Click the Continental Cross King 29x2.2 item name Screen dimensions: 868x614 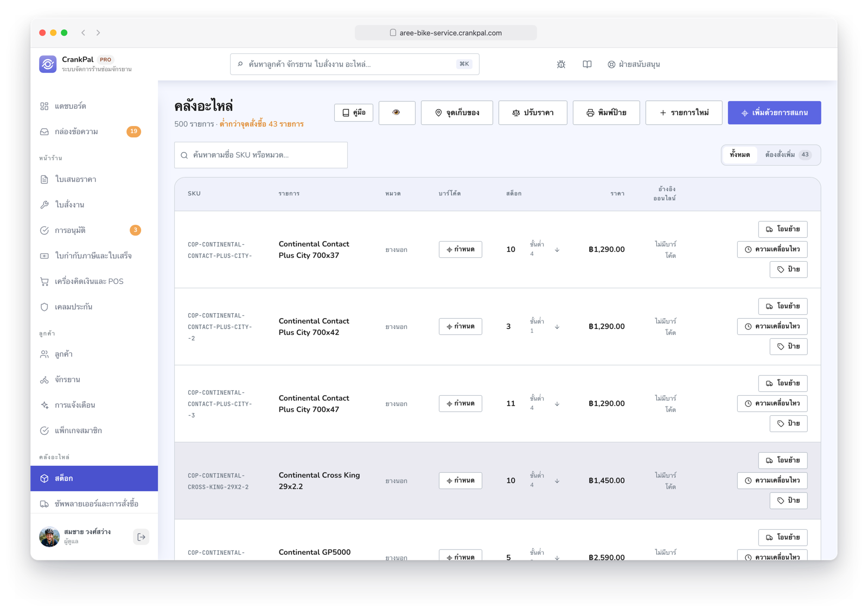click(319, 481)
